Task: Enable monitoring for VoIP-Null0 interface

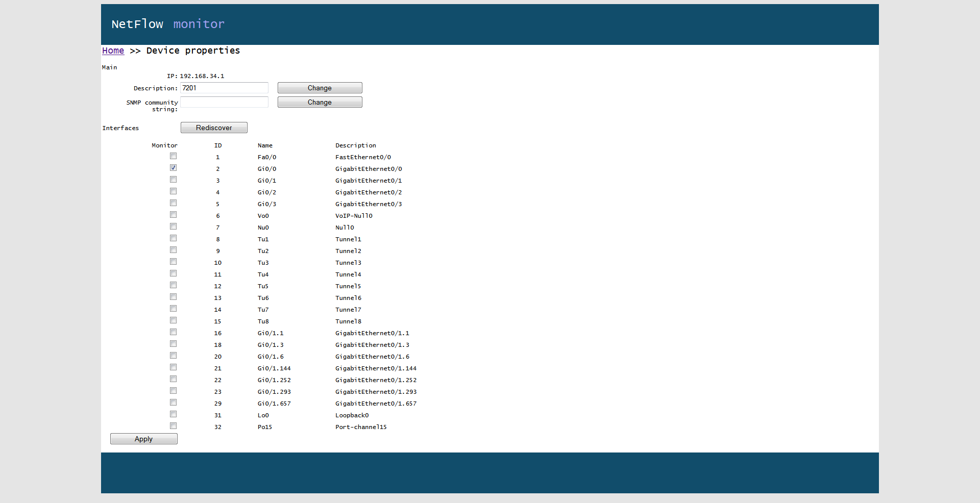Action: point(173,214)
